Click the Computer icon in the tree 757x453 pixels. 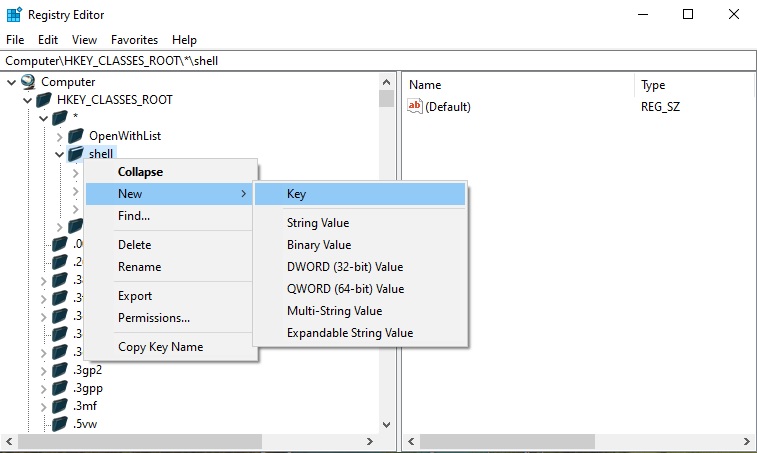29,82
